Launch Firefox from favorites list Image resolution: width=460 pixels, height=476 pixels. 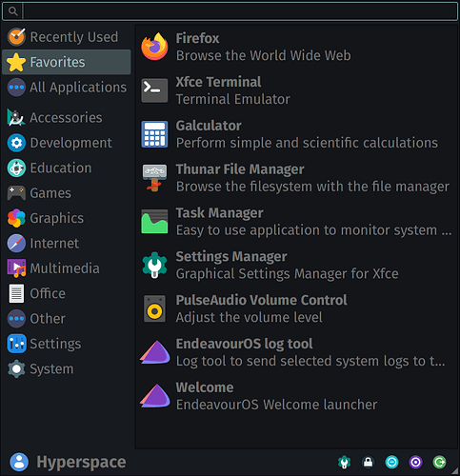[x=295, y=47]
